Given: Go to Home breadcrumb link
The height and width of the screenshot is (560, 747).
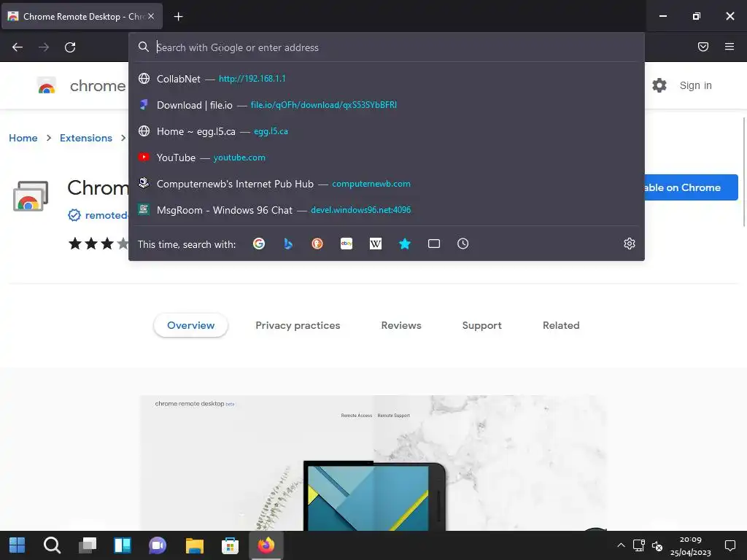Looking at the screenshot, I should 23,138.
